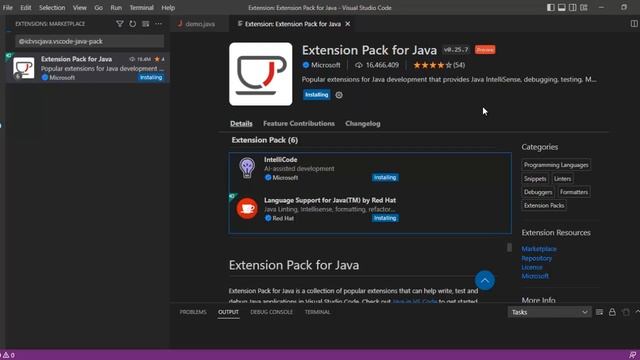Click the extensions search input field
The width and height of the screenshot is (640, 360).
(89, 41)
